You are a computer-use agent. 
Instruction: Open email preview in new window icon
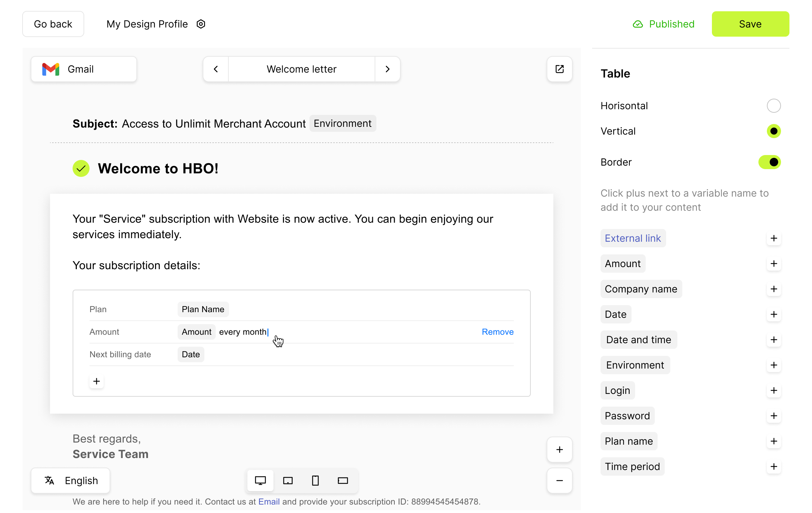click(559, 69)
